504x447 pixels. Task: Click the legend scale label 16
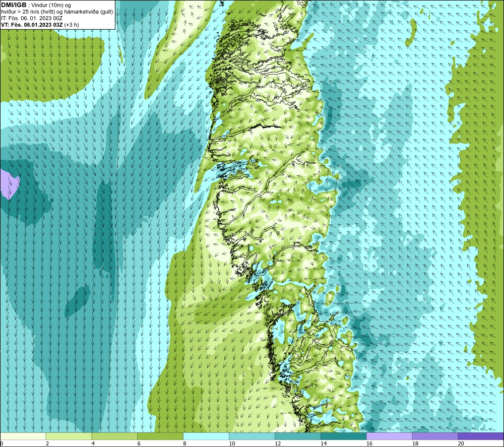click(x=369, y=443)
